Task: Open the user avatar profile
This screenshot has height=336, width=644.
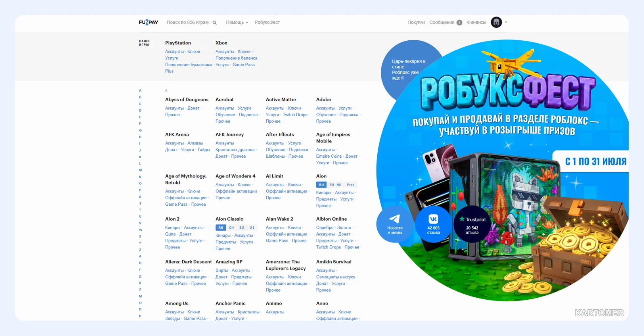Action: click(x=496, y=22)
